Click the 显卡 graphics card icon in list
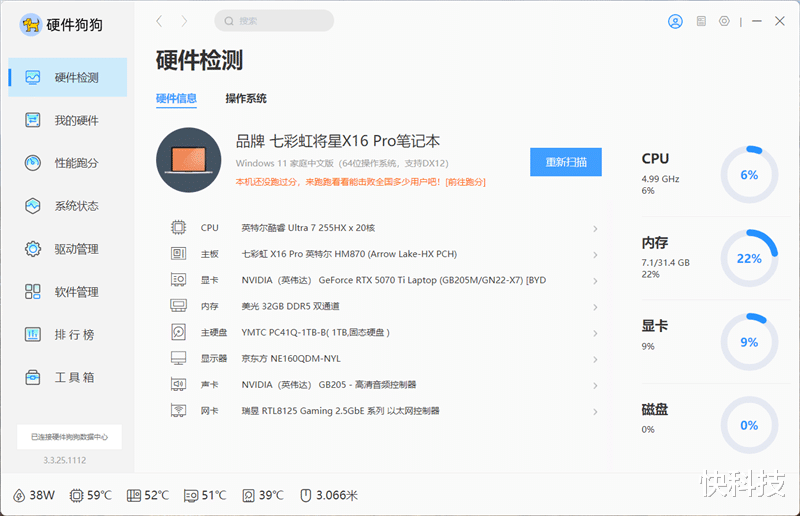Screen dimensions: 800x516 click(179, 279)
